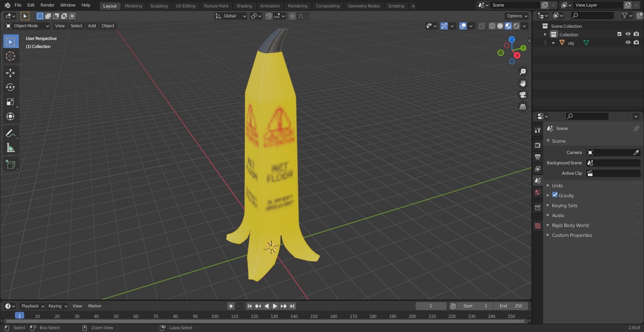Switch to the UV Editing workspace tab
644x332 pixels.
click(x=185, y=6)
